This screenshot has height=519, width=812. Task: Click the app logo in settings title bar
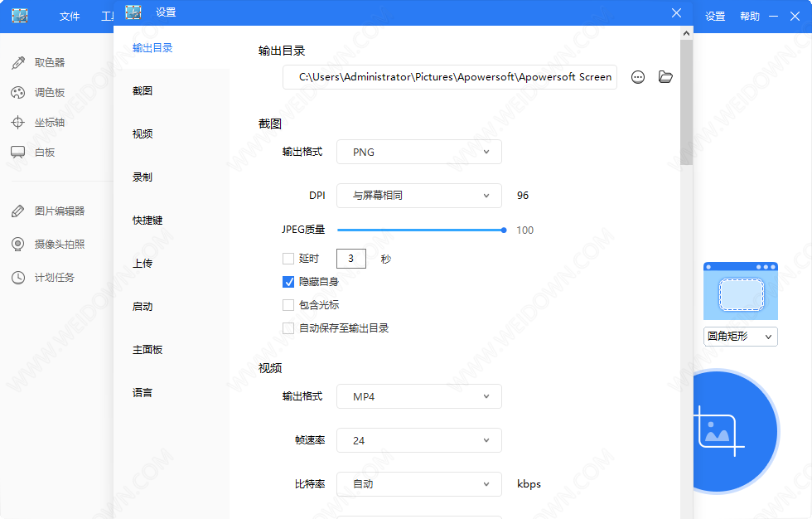coord(133,12)
